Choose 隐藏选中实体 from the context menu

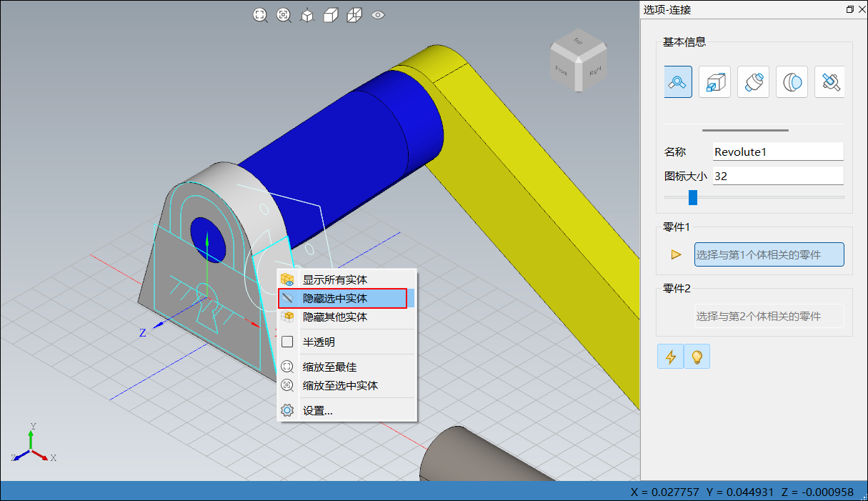point(335,298)
